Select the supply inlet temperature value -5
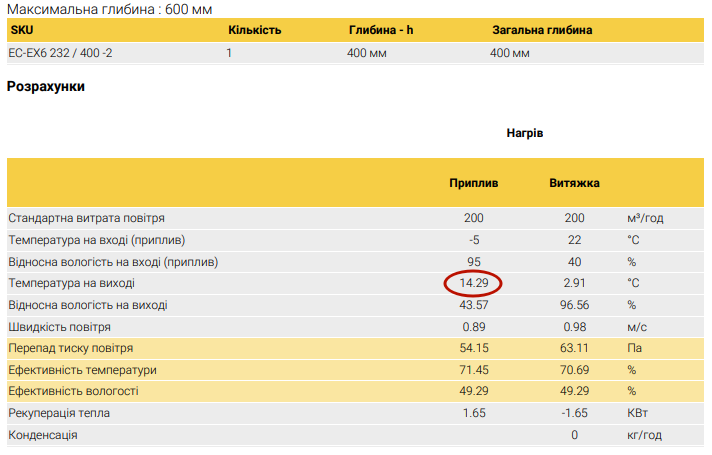 tap(474, 240)
